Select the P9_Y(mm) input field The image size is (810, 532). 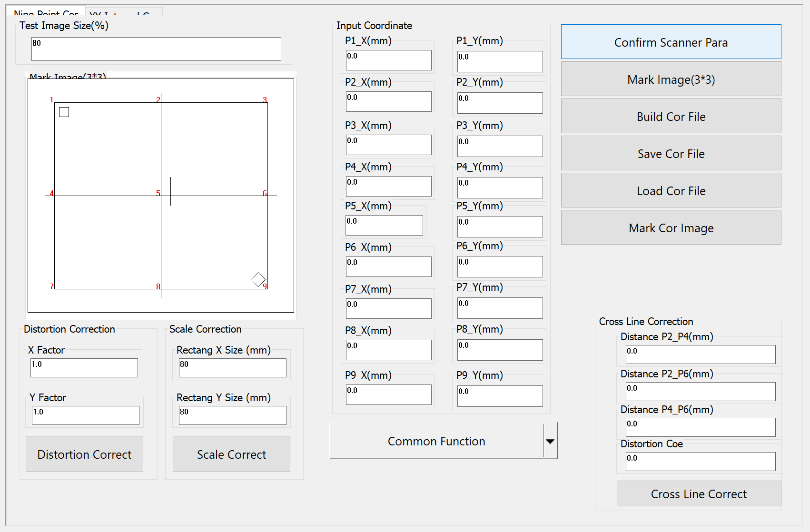pyautogui.click(x=500, y=396)
